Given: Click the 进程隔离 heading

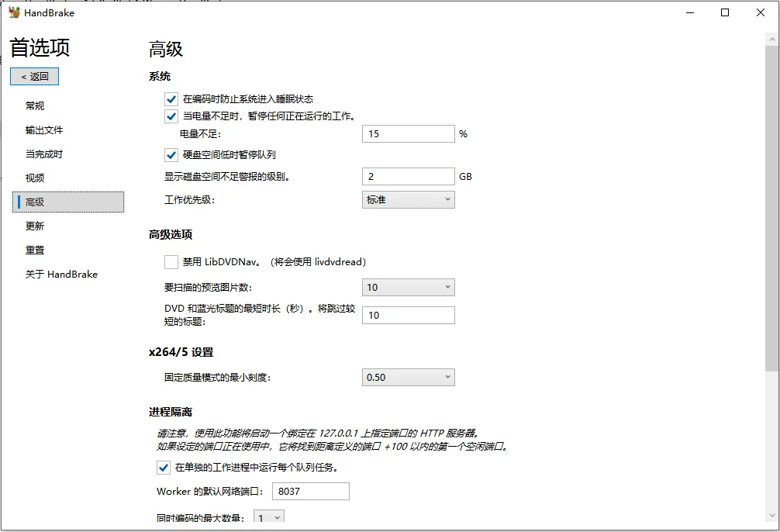Looking at the screenshot, I should coord(171,412).
